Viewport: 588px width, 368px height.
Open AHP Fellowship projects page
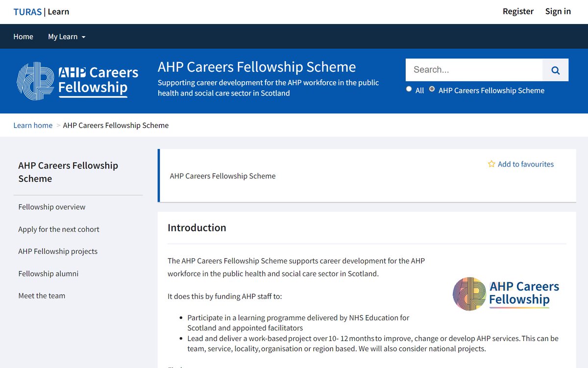click(58, 251)
